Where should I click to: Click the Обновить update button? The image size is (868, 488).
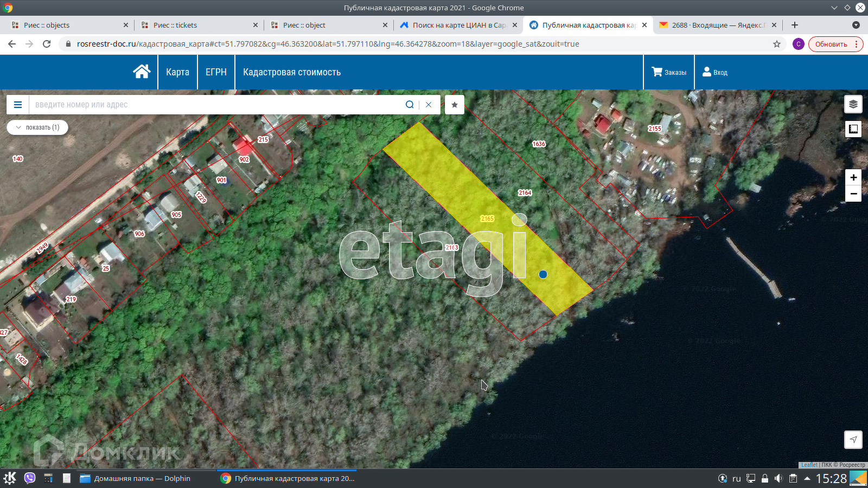pos(831,44)
